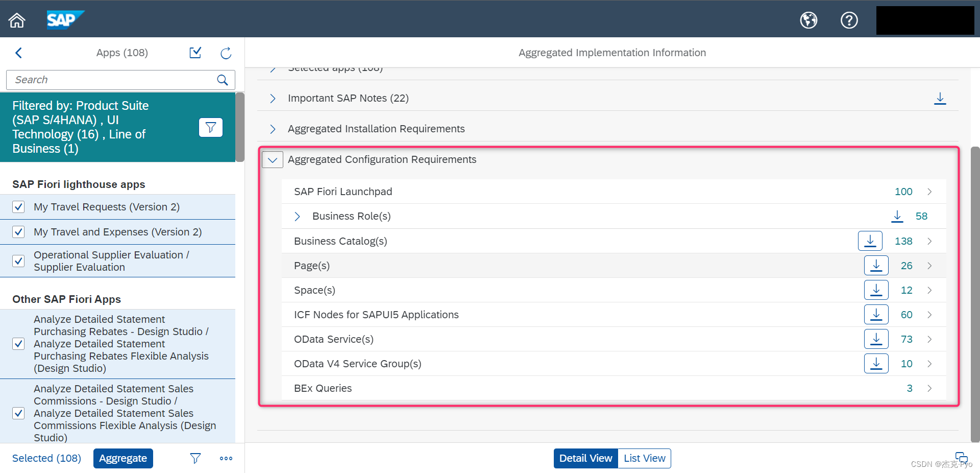Download the Business Catalog(s) file
Screen dimensions: 980x473
click(870, 241)
